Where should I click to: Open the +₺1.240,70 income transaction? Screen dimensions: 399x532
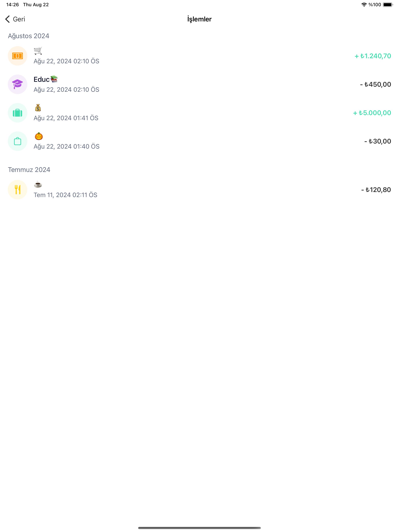point(373,56)
